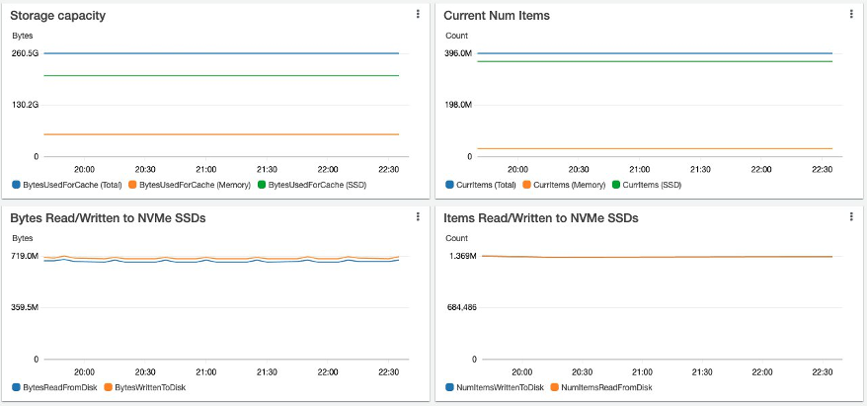
Task: Click the BytesUsedForCache (SSD) legend label
Action: 317,185
